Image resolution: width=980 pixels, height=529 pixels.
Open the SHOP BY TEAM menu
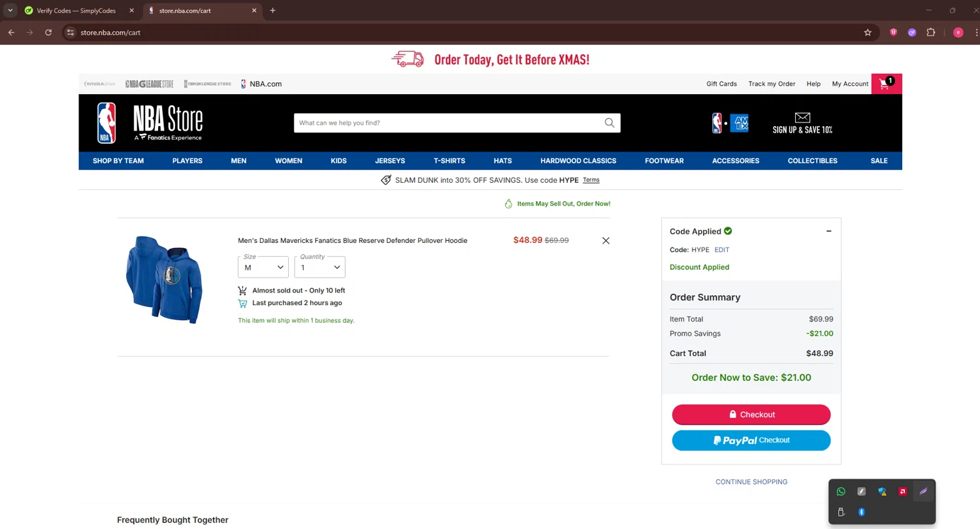click(x=118, y=161)
